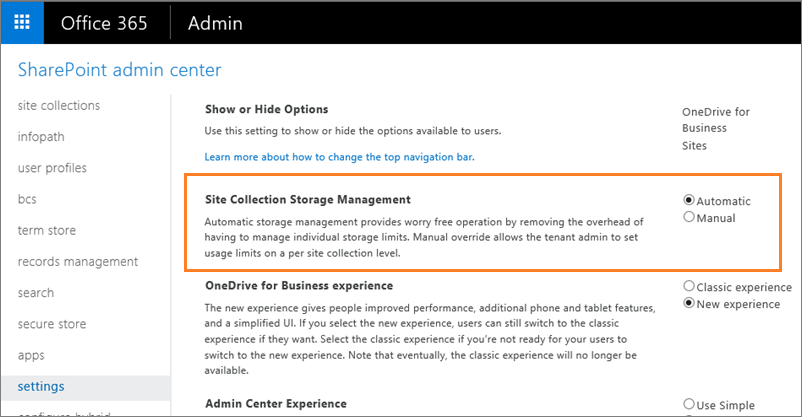Click the OneDrive for Business experience heading
This screenshot has width=802, height=417.
299,286
